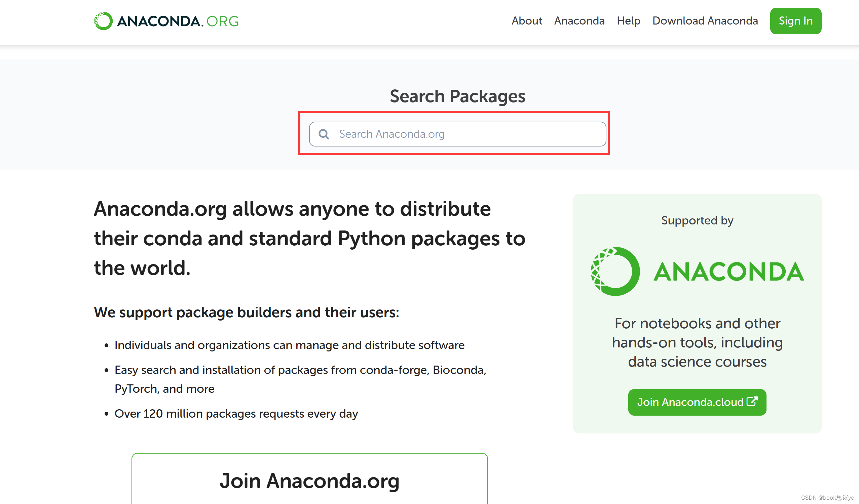
Task: Click the Join Anaconda.org card heading
Action: point(309,481)
